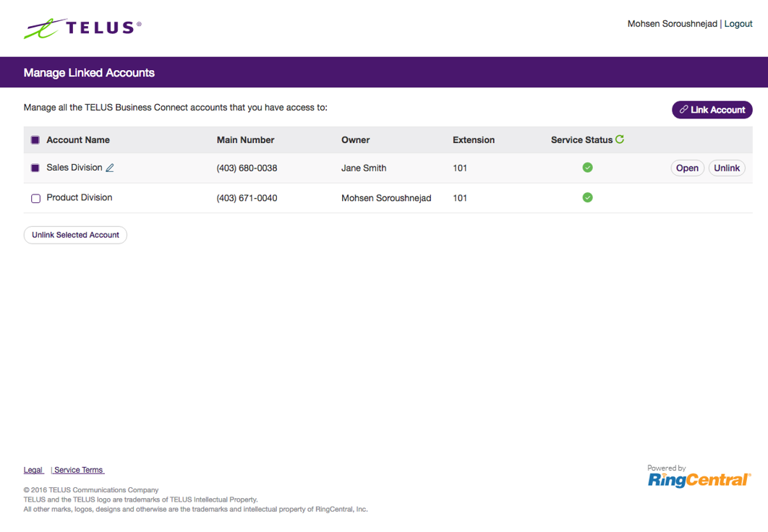Open the Legal page

tap(33, 469)
